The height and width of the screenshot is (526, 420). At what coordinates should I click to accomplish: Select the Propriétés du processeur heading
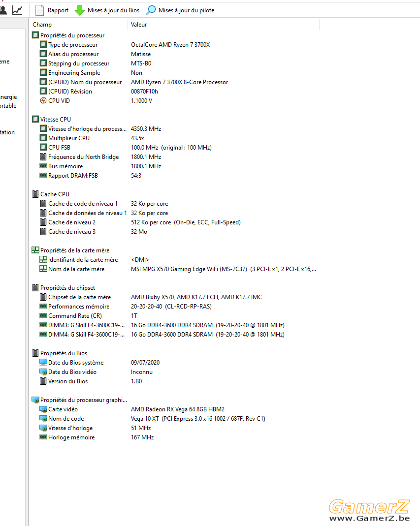click(72, 35)
